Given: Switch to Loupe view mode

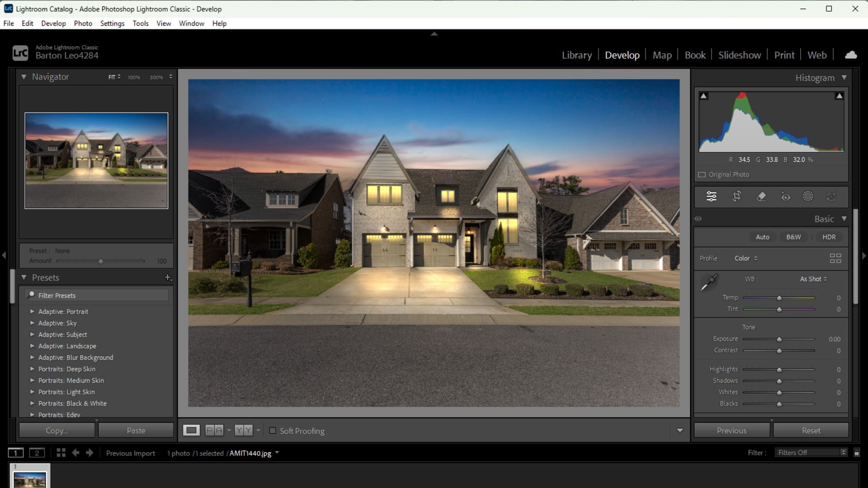Looking at the screenshot, I should [x=191, y=431].
